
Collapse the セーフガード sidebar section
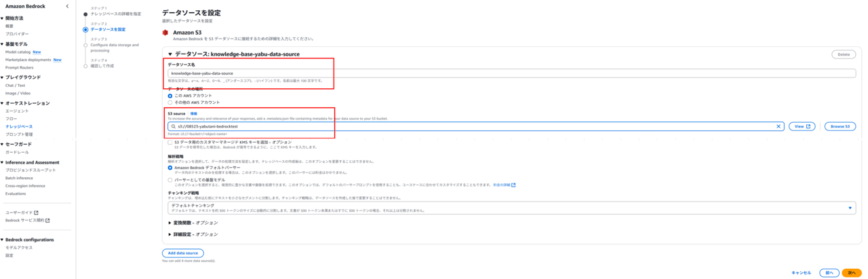2,144
